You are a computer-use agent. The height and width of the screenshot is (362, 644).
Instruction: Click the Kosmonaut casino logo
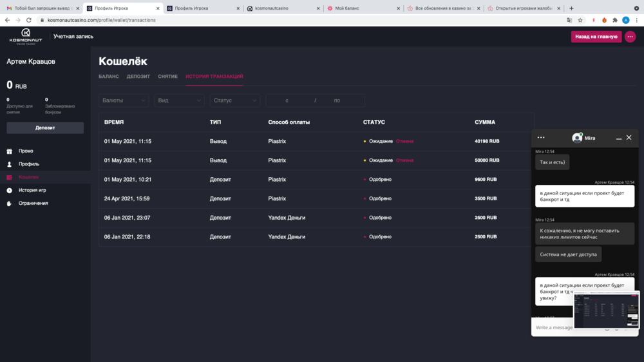(x=26, y=36)
